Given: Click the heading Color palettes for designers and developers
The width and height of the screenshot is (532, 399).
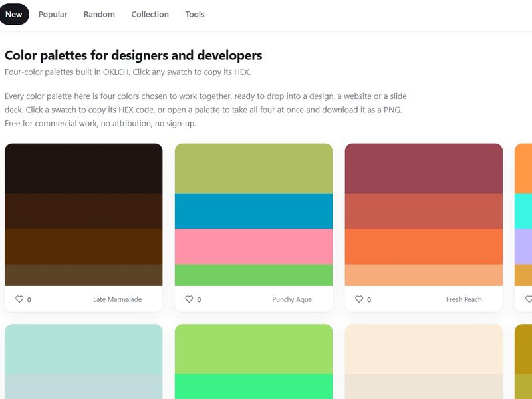Looking at the screenshot, I should [134, 55].
